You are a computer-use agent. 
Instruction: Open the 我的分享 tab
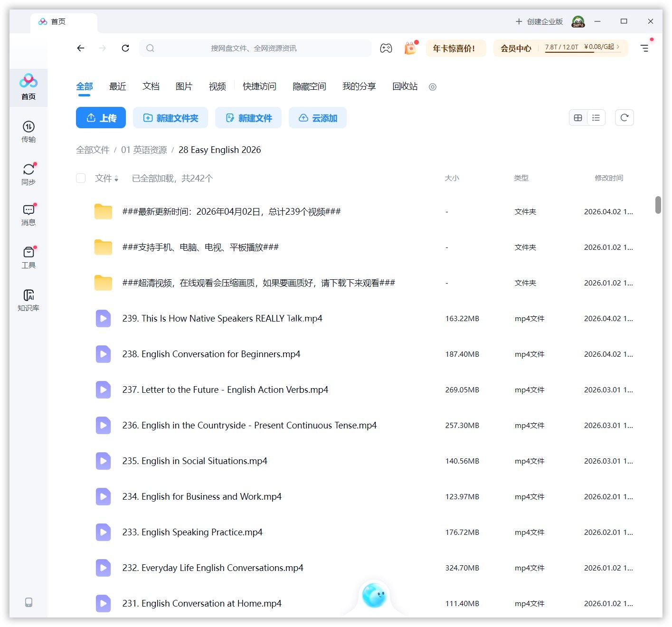[359, 86]
